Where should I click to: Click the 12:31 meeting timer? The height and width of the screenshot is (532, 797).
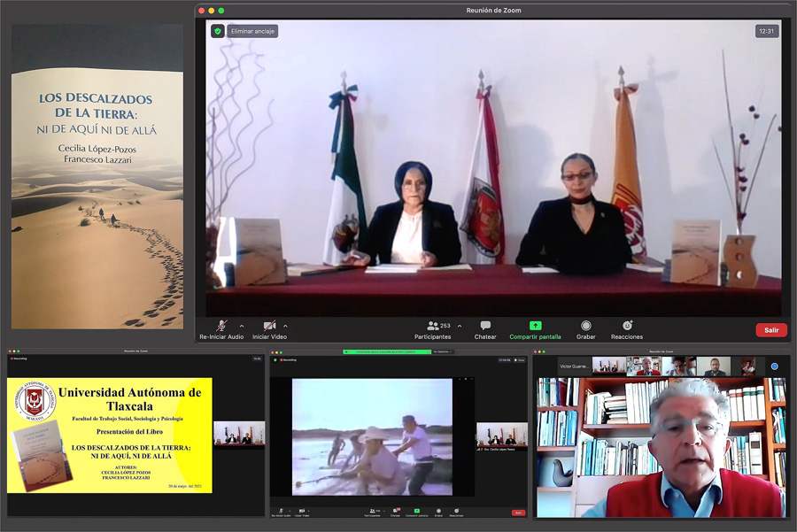pos(767,31)
